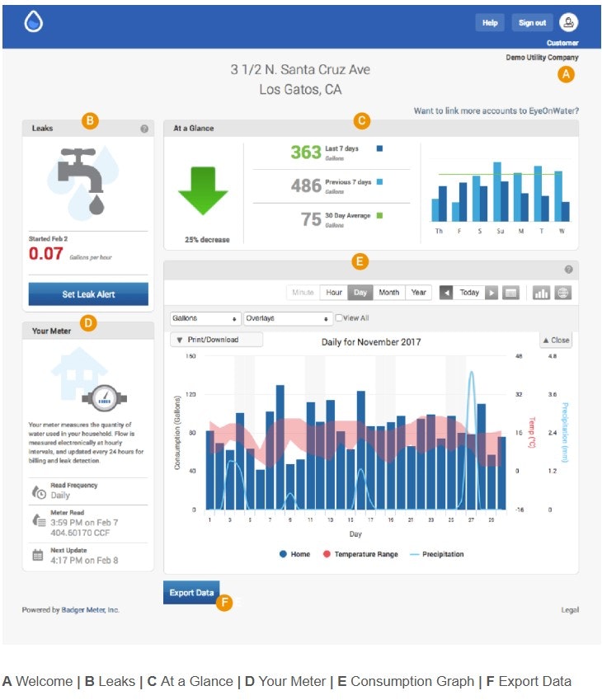Go to next period arrow
The width and height of the screenshot is (602, 700).
tap(491, 293)
